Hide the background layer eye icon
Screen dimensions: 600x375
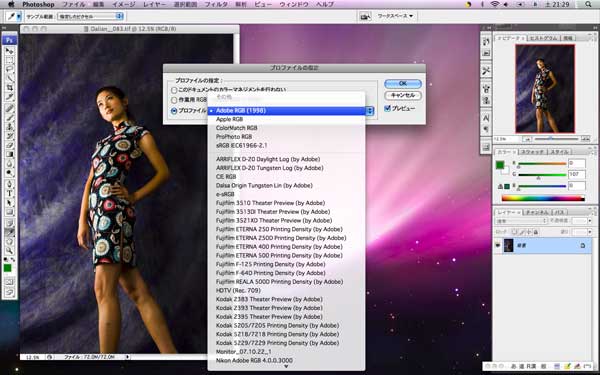click(498, 245)
